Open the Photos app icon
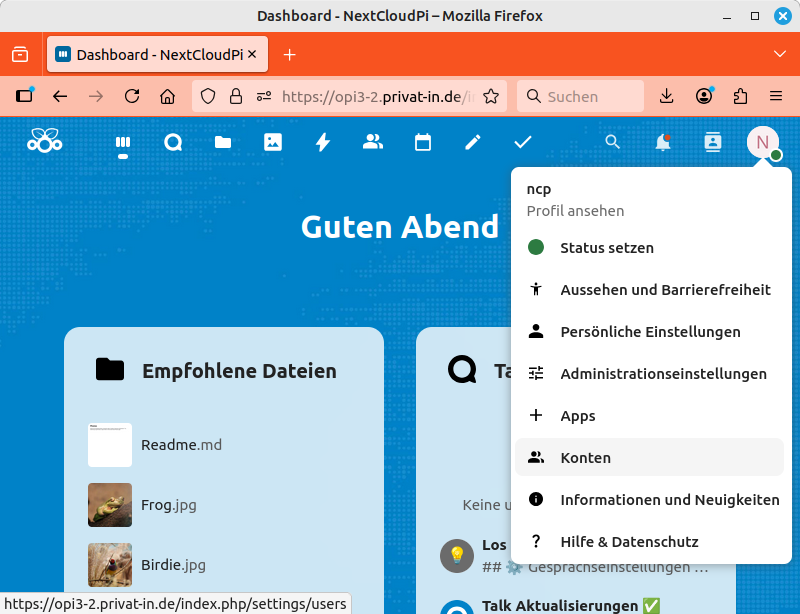Viewport: 800px width, 614px height. point(273,142)
